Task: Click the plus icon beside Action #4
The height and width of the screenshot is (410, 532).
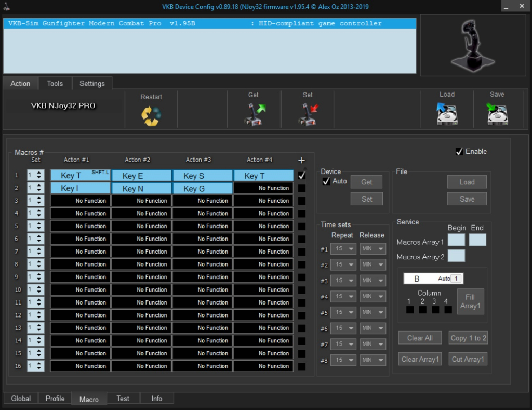Action: 301,160
